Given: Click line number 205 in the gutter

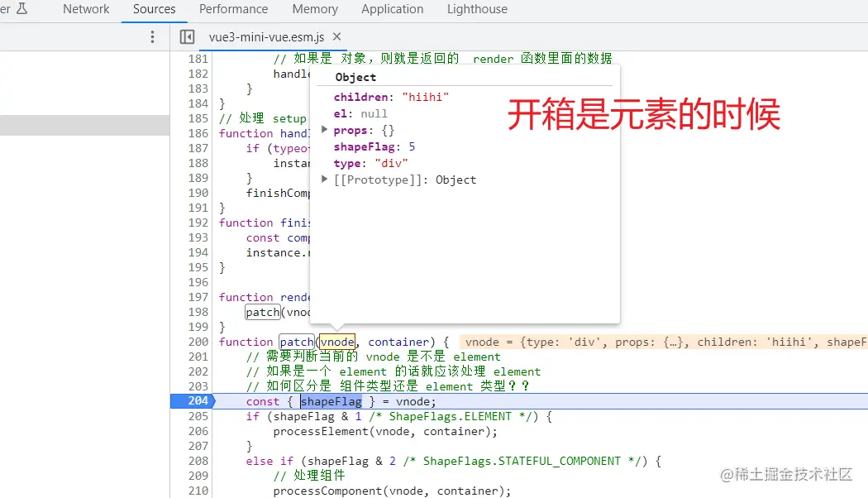Looking at the screenshot, I should (x=198, y=416).
